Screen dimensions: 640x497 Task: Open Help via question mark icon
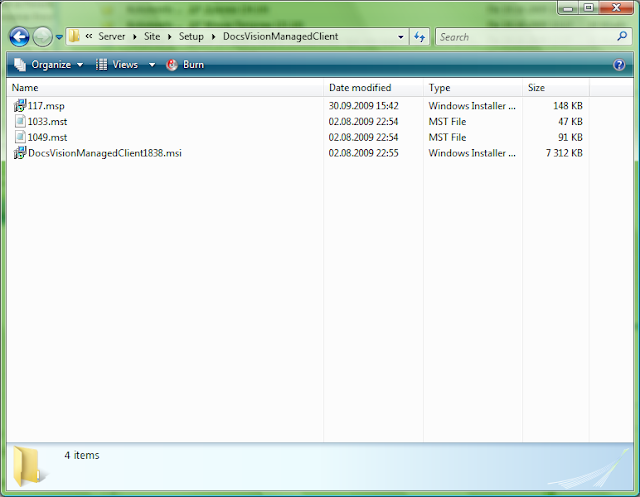point(619,64)
